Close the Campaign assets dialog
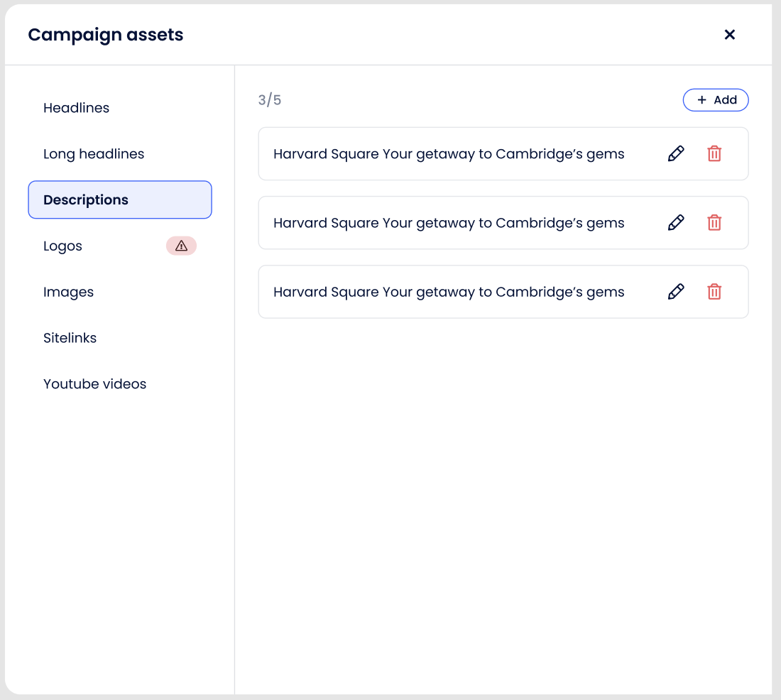Viewport: 781px width, 700px height. point(729,35)
